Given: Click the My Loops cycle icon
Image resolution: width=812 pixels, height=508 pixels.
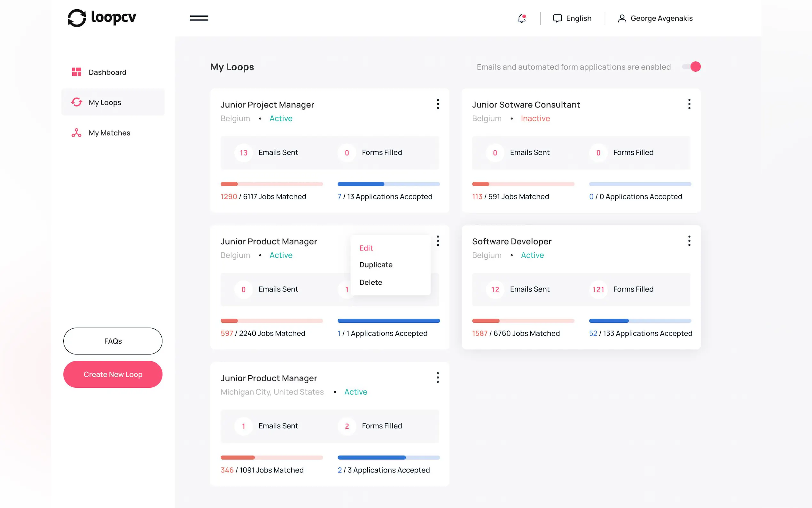Looking at the screenshot, I should pos(76,102).
